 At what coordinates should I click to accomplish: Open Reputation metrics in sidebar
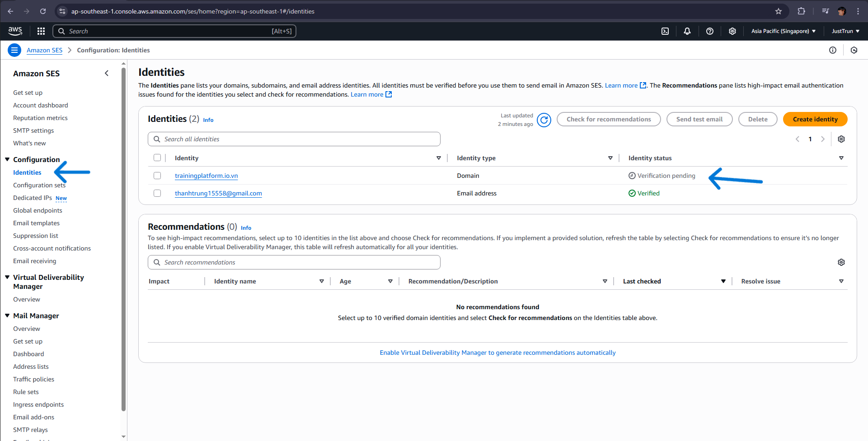[40, 118]
